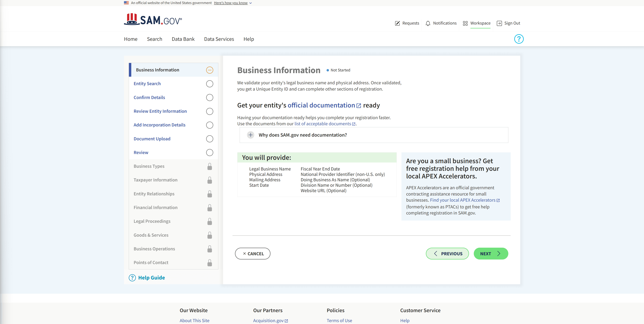Click the Not Started status label
The image size is (644, 324).
(x=340, y=70)
